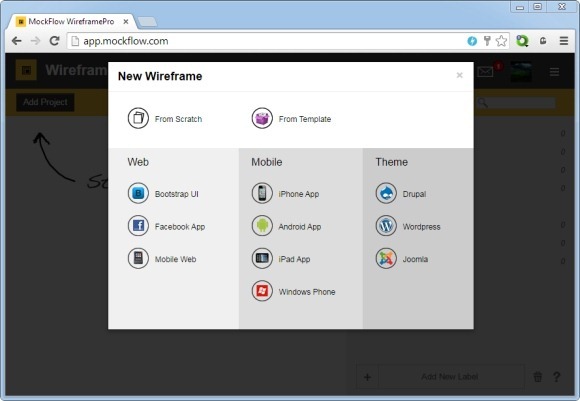Open a new browser tab

coord(148,22)
